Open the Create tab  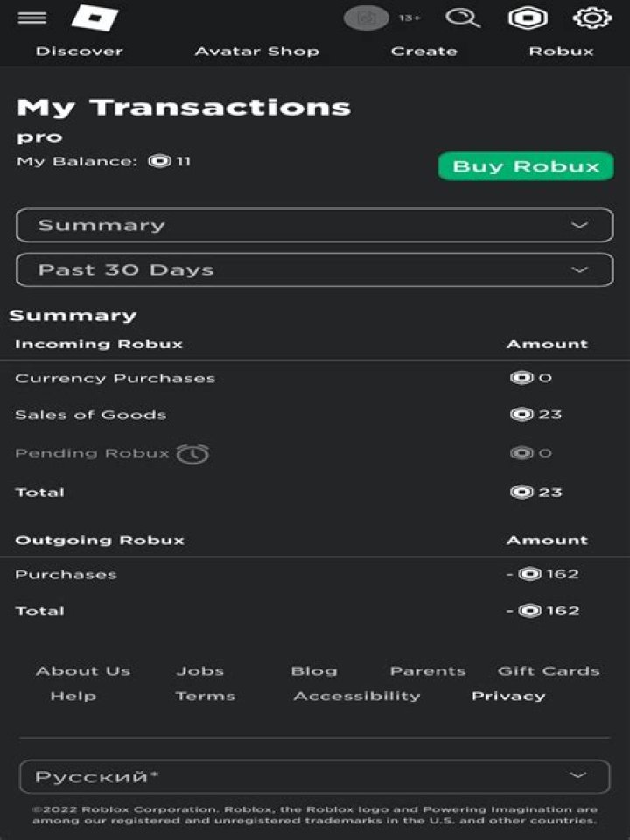click(x=425, y=51)
